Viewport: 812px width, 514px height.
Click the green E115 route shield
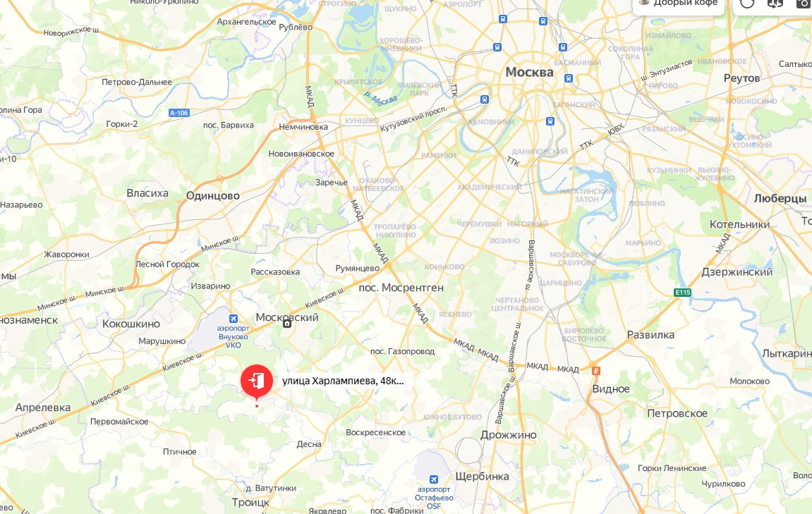(x=682, y=293)
